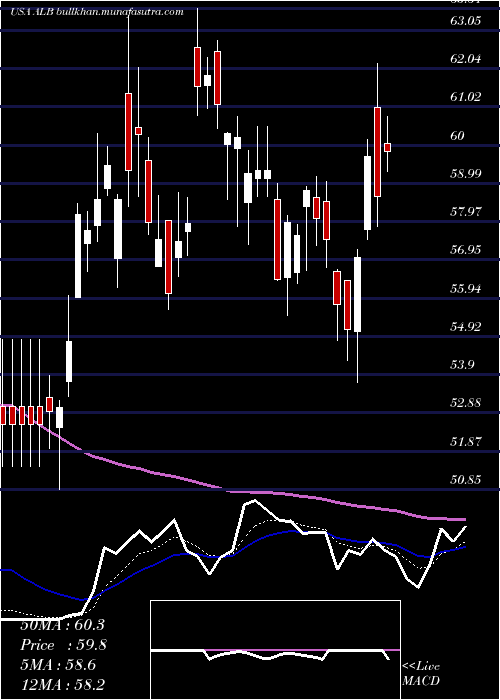Image resolution: width=500 pixels, height=700 pixels.
Task: Click the 56.95 price axis label
Action: pos(466,249)
